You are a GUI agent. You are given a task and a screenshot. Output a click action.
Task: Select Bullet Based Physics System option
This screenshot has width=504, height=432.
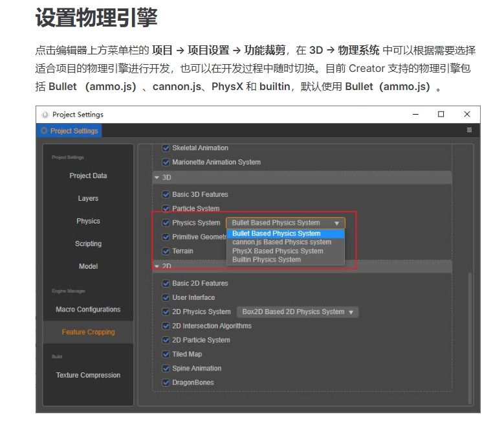[285, 234]
